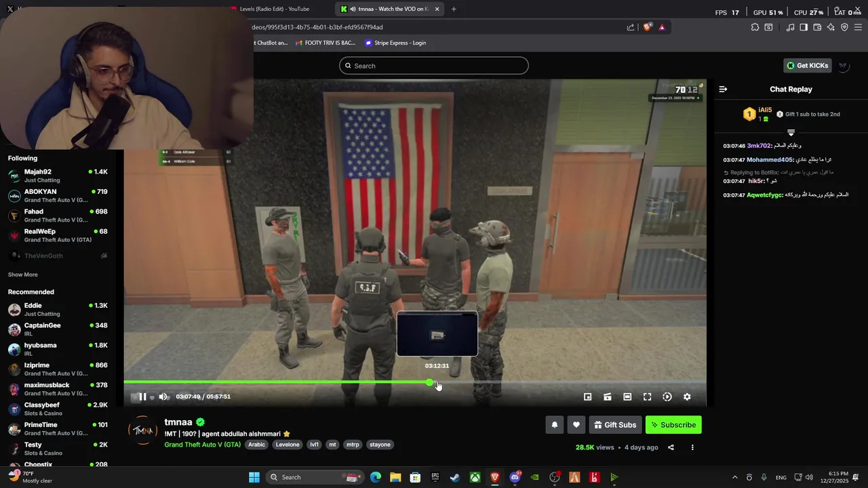Open Leo AI sparkle icon

click(831, 27)
